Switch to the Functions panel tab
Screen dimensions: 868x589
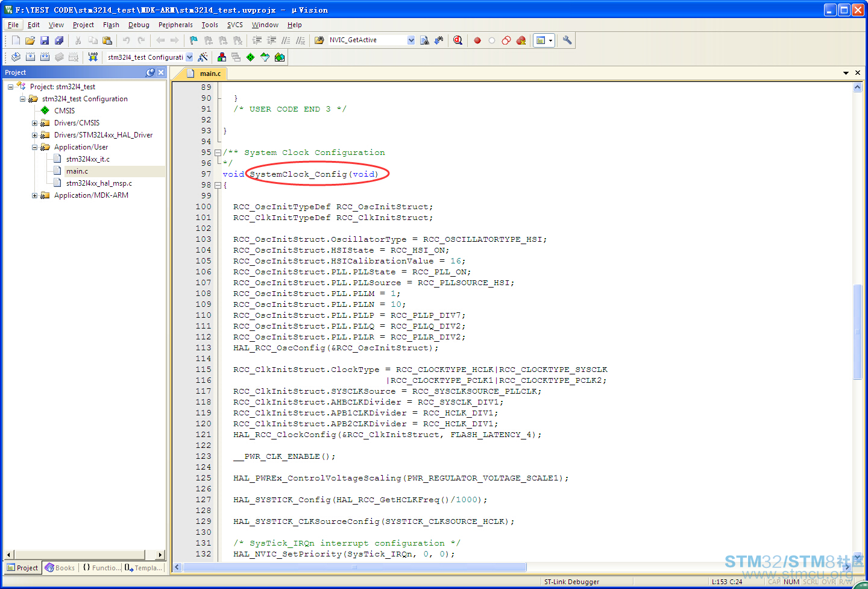click(x=101, y=568)
